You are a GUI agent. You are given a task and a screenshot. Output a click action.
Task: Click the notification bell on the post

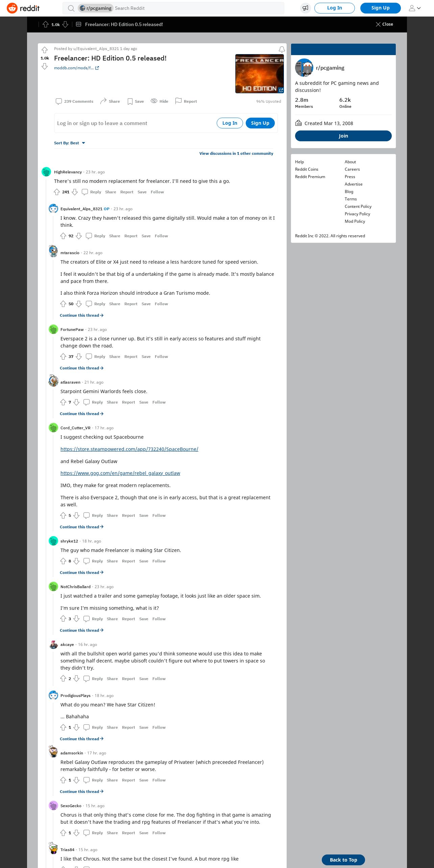(x=282, y=49)
